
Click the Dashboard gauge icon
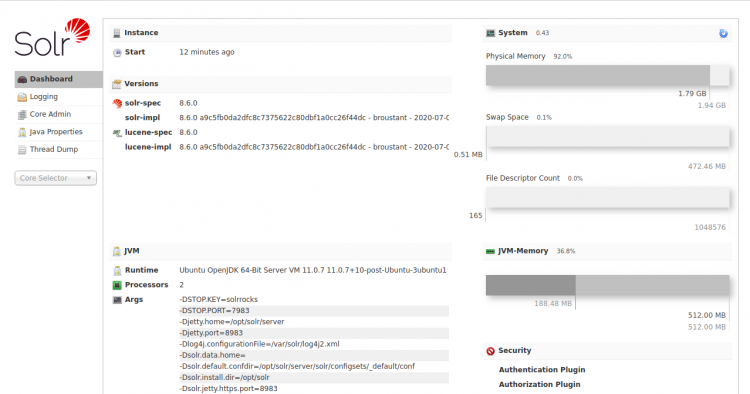coord(22,79)
